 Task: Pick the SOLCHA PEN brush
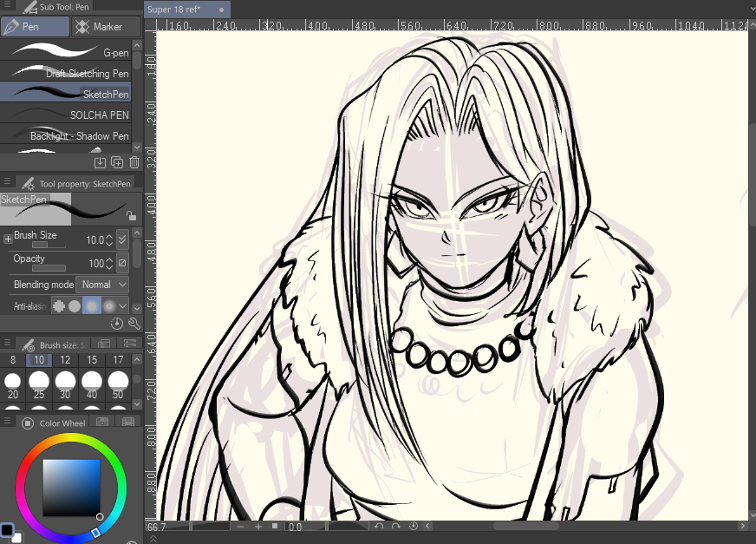[x=66, y=114]
